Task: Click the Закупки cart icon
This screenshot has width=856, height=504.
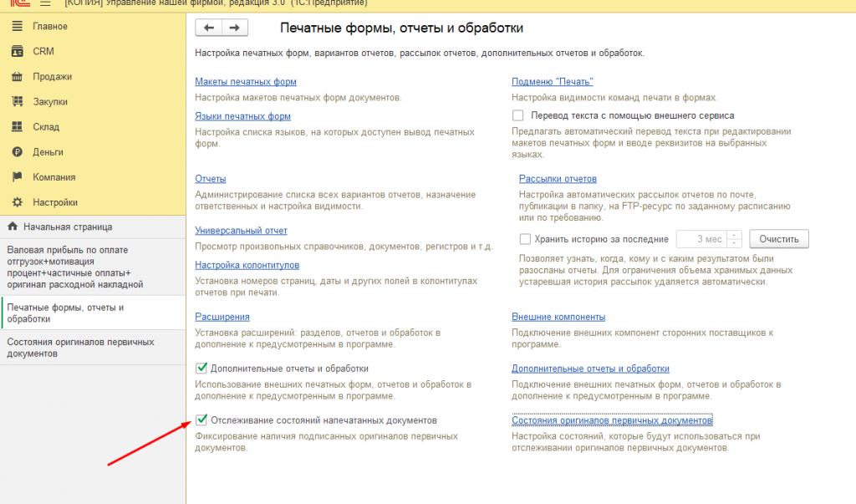Action: (x=17, y=102)
